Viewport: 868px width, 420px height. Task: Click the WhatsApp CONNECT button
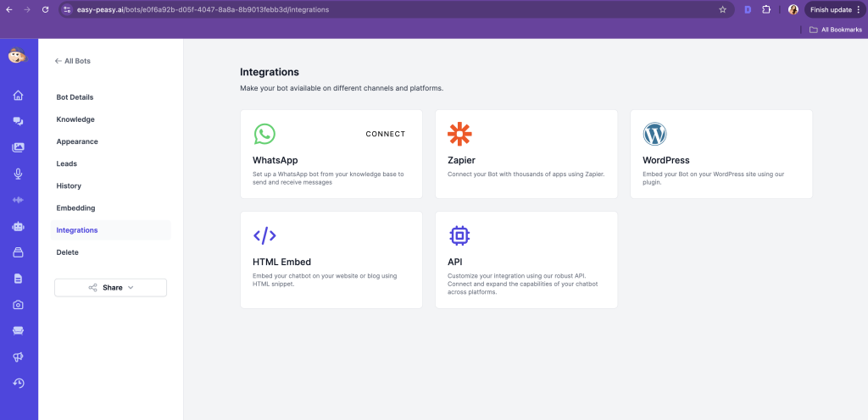385,134
